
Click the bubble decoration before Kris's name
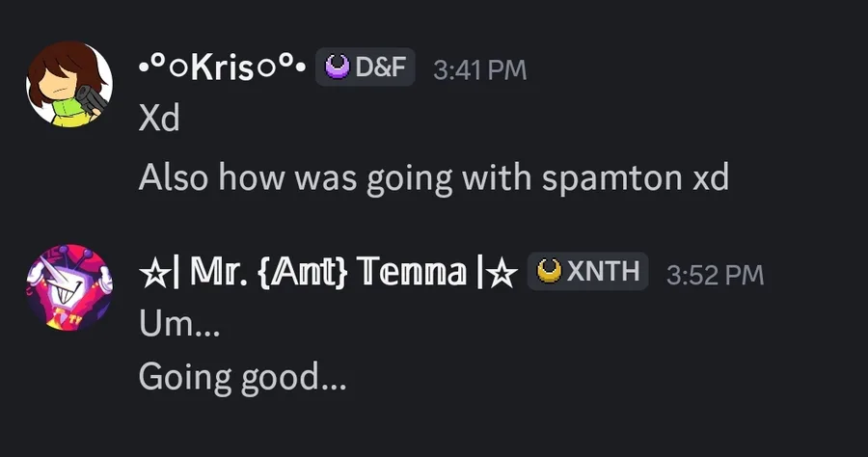pyautogui.click(x=164, y=67)
